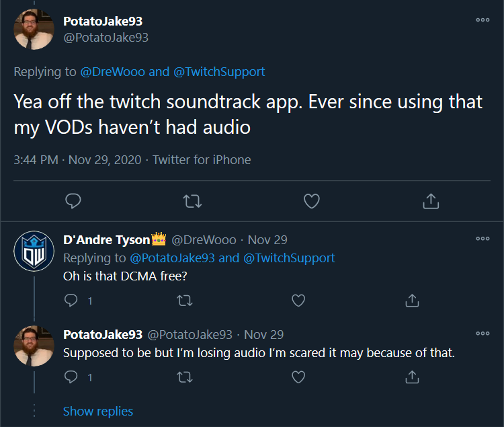View D'Andre Tyson's profile picture
Image resolution: width=504 pixels, height=427 pixels.
34,251
